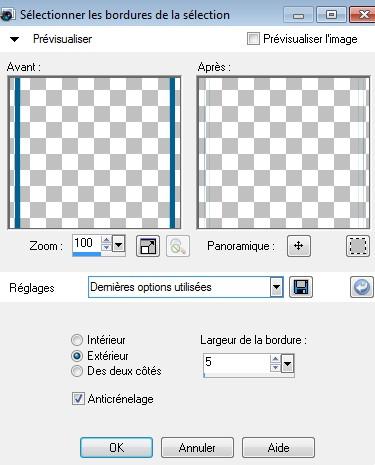Enable Prévisualiser l'image checkbox
The image size is (375, 465).
click(253, 39)
